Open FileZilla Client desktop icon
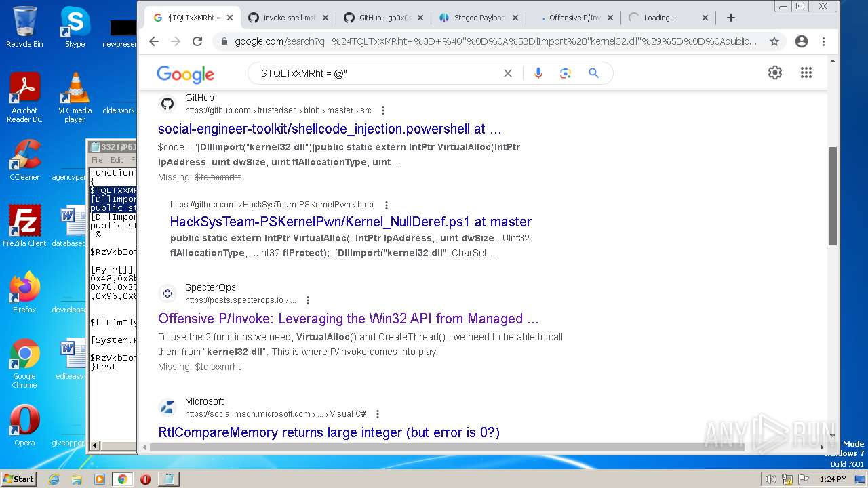The image size is (868, 488). point(24,226)
